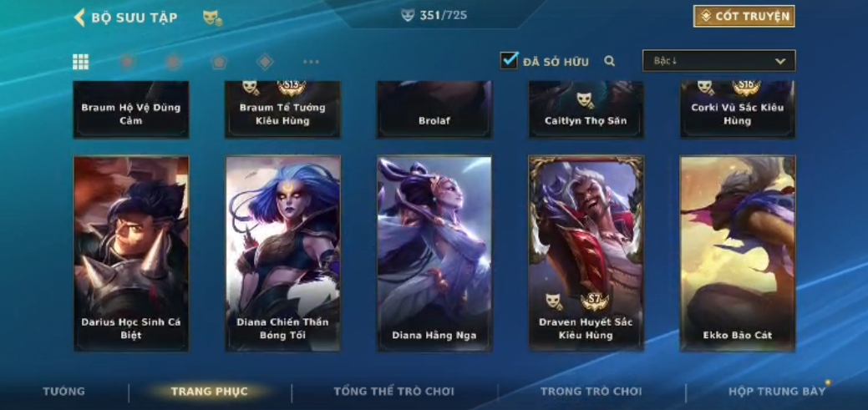The height and width of the screenshot is (410, 868).
Task: Open the Hộp Trưng Bày tab
Action: point(777,391)
